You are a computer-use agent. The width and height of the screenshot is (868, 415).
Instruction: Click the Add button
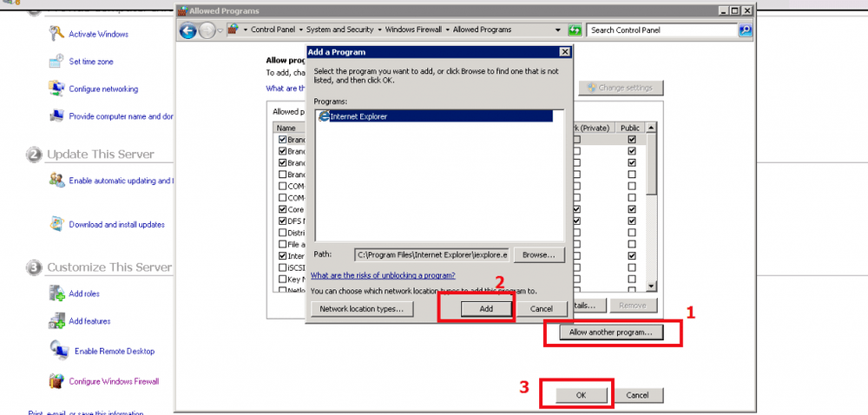pyautogui.click(x=485, y=309)
